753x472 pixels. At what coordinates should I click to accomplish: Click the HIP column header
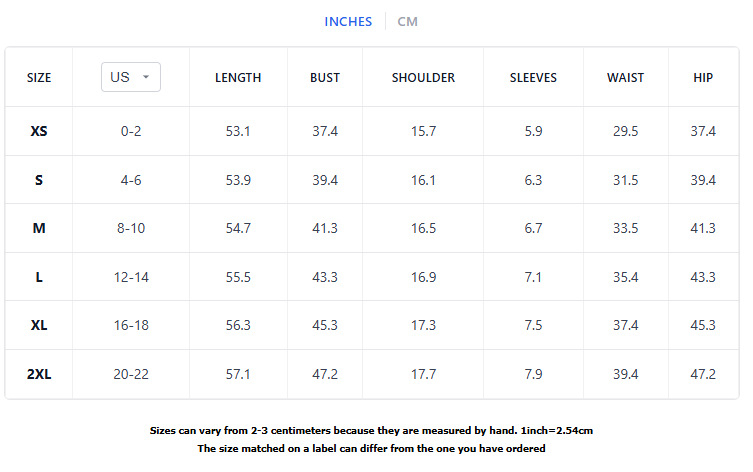[x=703, y=78]
